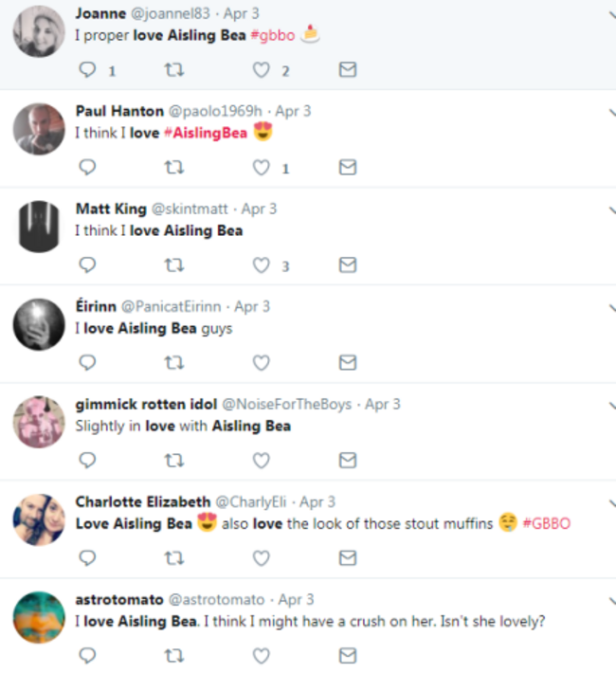This screenshot has height=673, width=616.
Task: View astrotomato's profile avatar
Action: [x=39, y=617]
